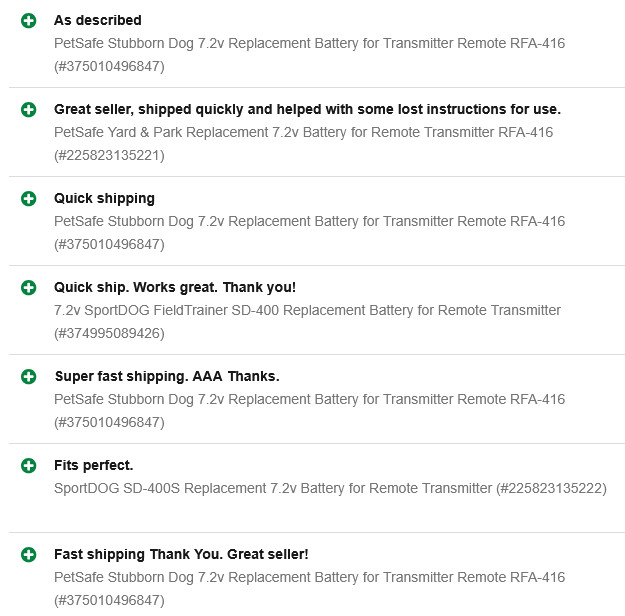The image size is (625, 616).
Task: Open the SportDOG SD-400S Replacement Battery item
Action: click(x=330, y=489)
